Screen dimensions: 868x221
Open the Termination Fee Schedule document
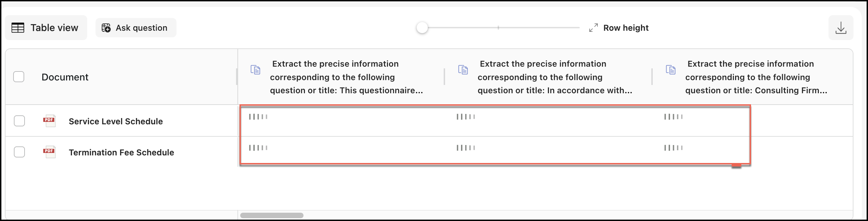pos(121,153)
